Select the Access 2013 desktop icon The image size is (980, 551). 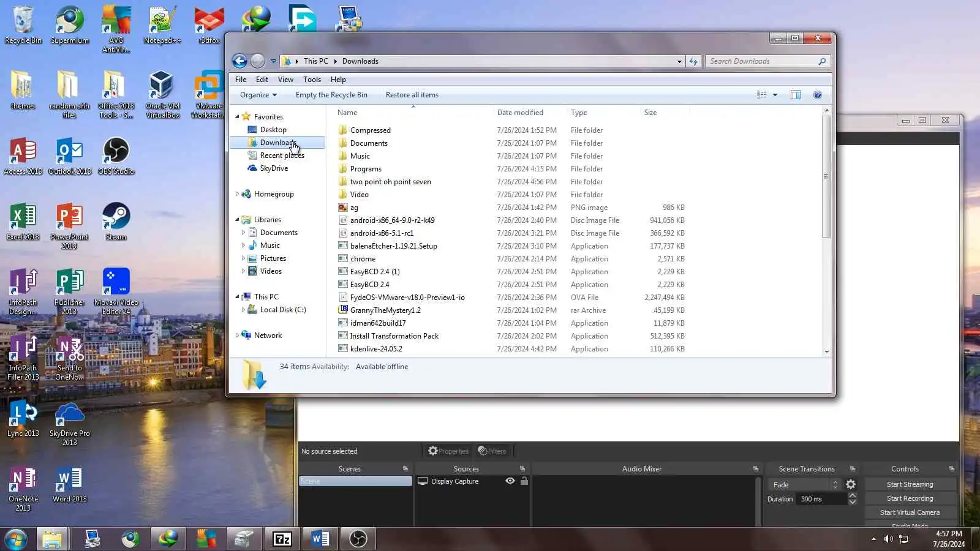pyautogui.click(x=23, y=156)
